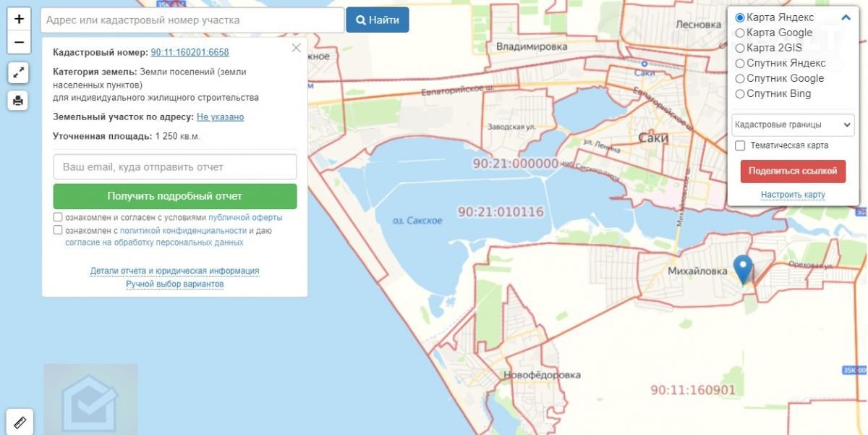Zoom in with the plus button
The height and width of the screenshot is (435, 868).
pos(19,19)
